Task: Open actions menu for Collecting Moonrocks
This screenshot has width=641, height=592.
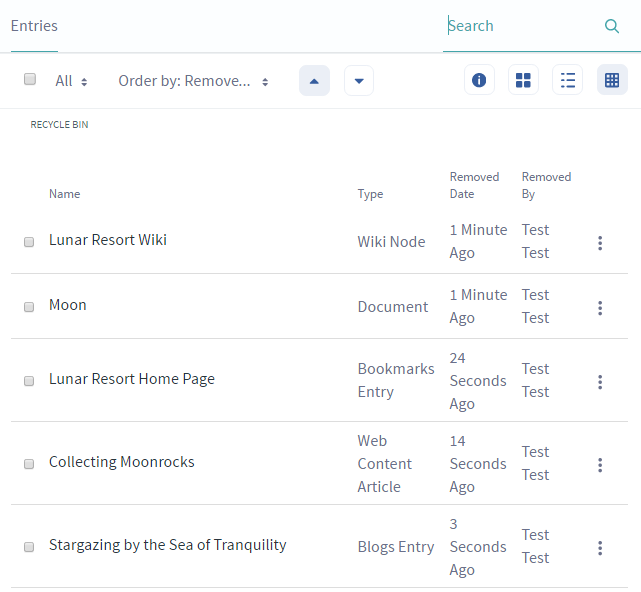Action: pos(600,465)
